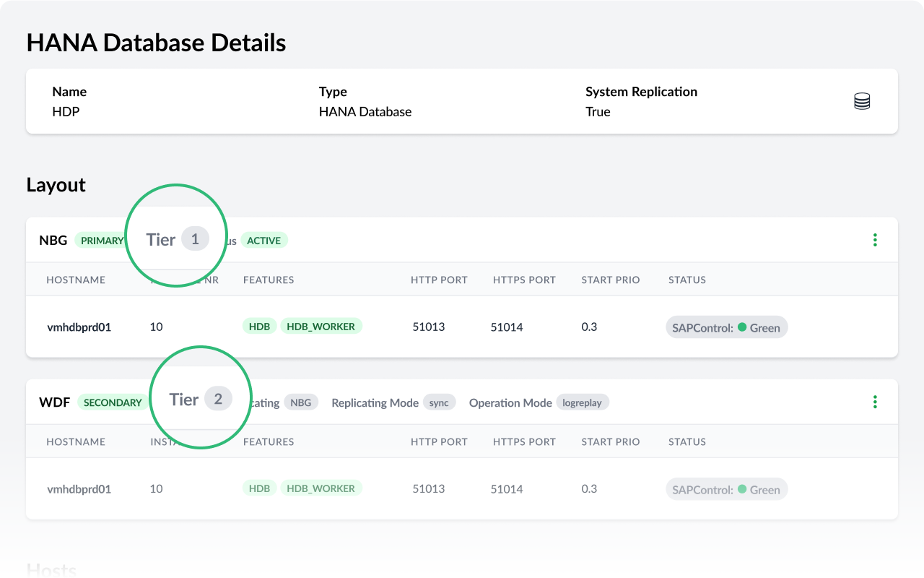Screen dimensions: 924x578
Task: Toggle the ACTIVE status badge on NBG
Action: pyautogui.click(x=264, y=241)
